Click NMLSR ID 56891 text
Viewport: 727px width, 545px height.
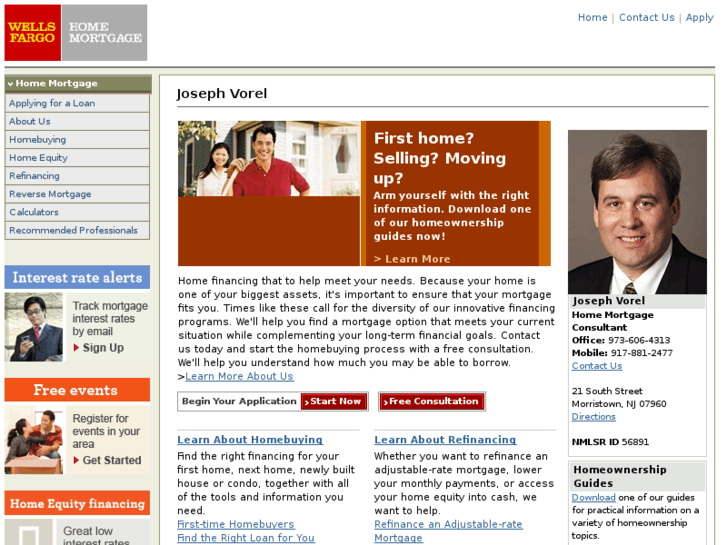click(x=610, y=442)
